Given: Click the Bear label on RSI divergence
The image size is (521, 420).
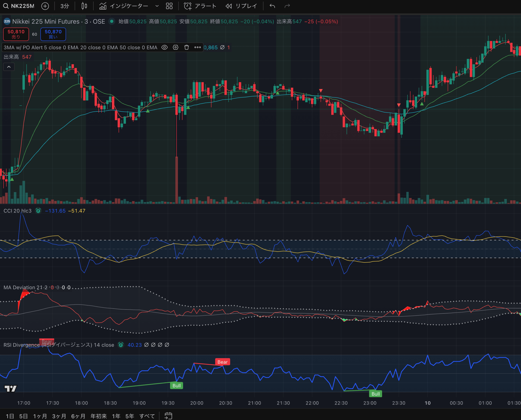Looking at the screenshot, I should pyautogui.click(x=222, y=362).
